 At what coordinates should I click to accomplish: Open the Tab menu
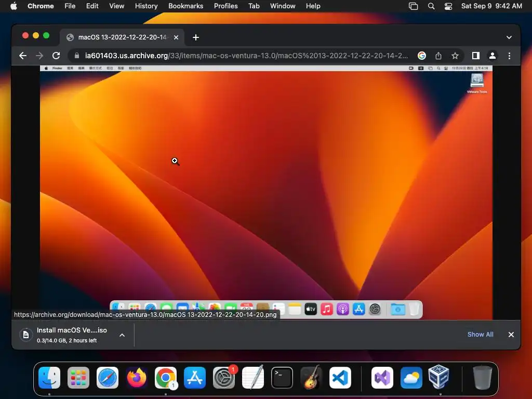click(254, 6)
